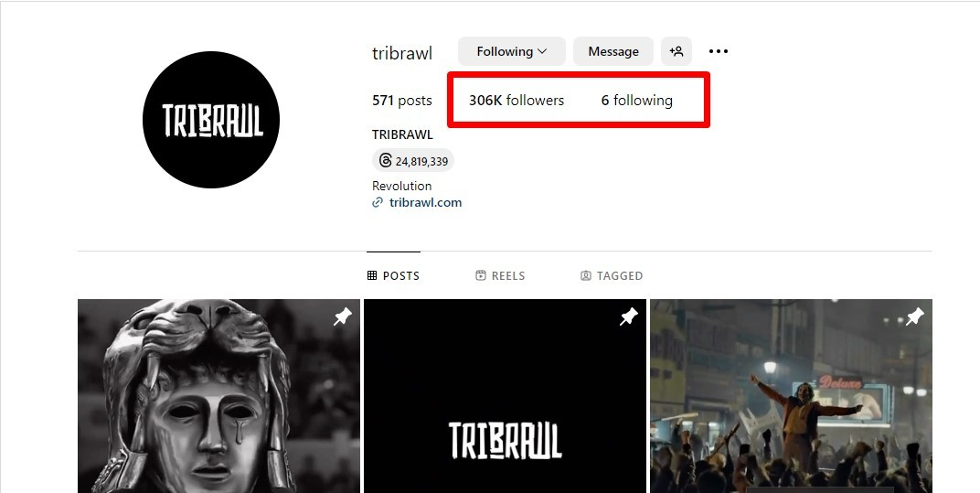Click the pin icon on the Joker crowd post
This screenshot has height=493, width=980.
tap(914, 316)
